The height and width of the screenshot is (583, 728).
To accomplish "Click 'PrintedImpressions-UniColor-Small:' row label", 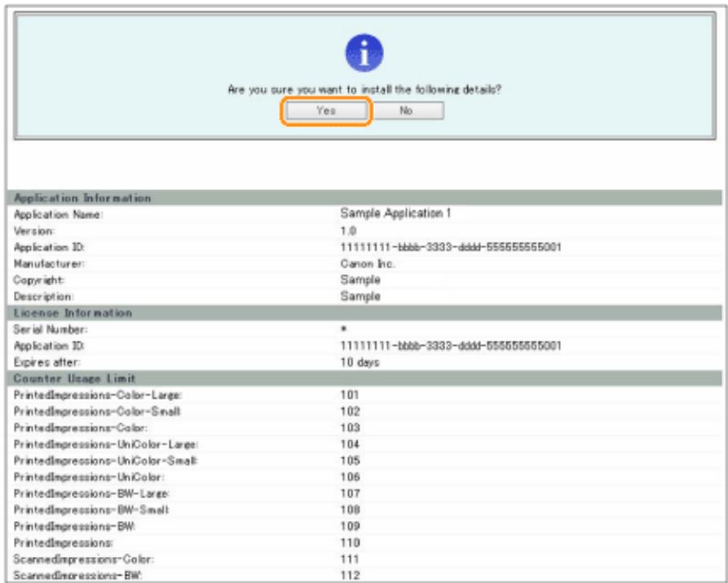I will click(x=105, y=461).
